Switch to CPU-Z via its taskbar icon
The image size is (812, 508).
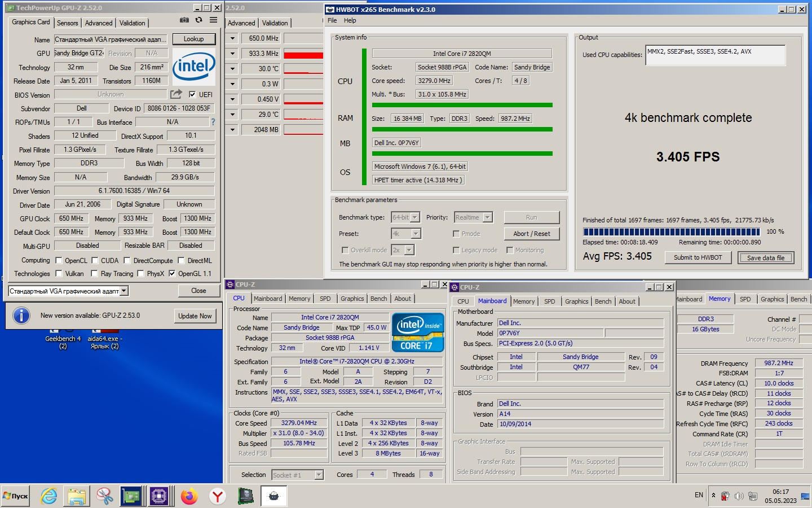pos(159,496)
